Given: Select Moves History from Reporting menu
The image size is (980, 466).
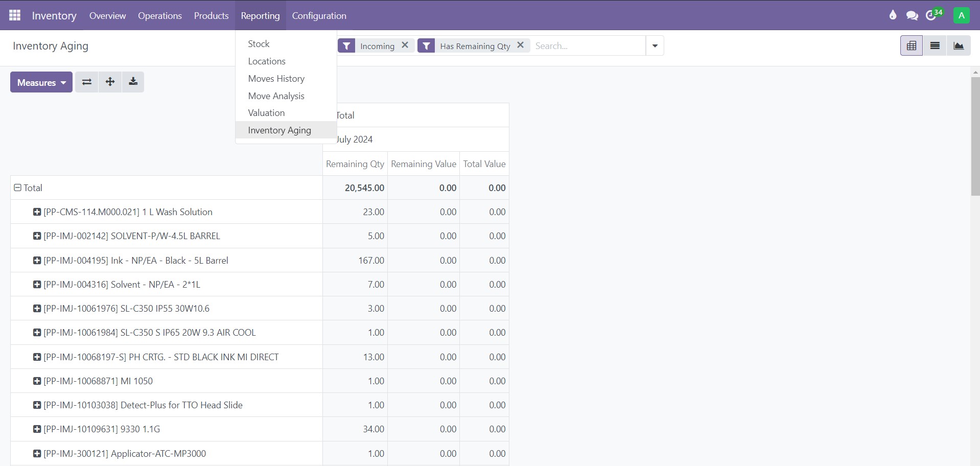Looking at the screenshot, I should 276,79.
